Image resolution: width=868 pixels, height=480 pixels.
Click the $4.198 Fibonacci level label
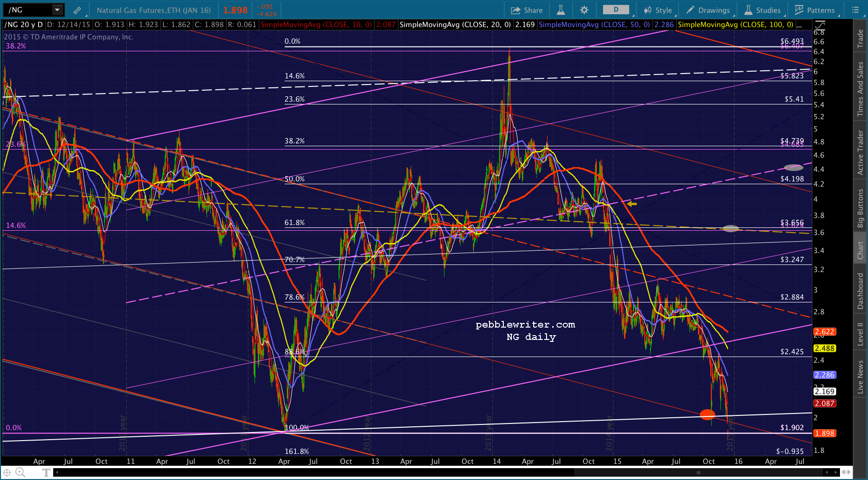point(792,179)
